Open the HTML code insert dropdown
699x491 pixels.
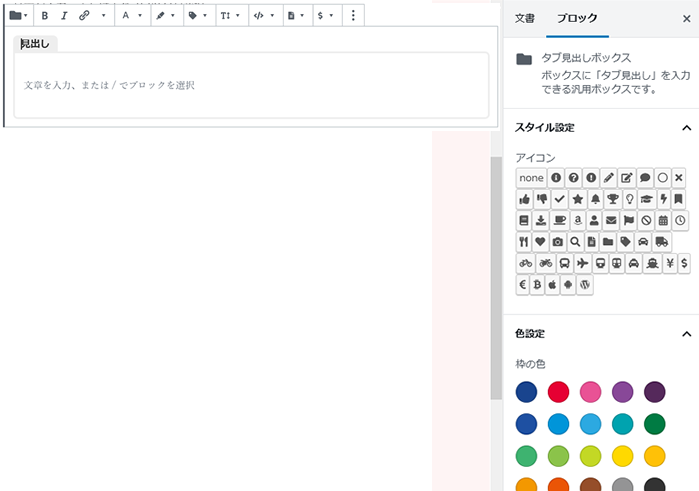(264, 16)
